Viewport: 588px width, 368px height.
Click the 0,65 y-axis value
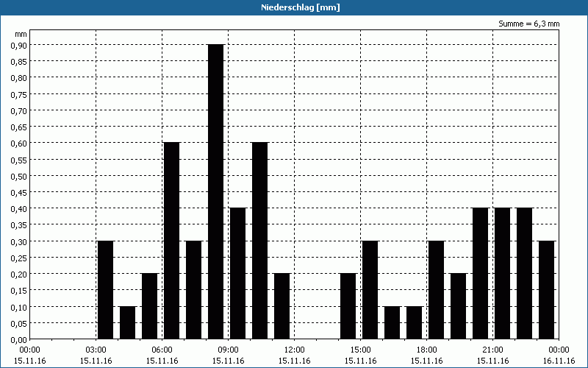pyautogui.click(x=19, y=127)
